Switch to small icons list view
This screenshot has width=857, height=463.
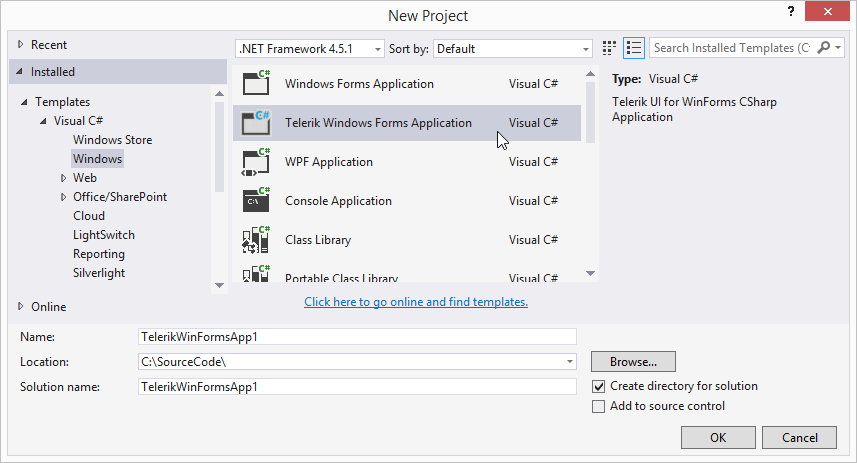tap(634, 48)
